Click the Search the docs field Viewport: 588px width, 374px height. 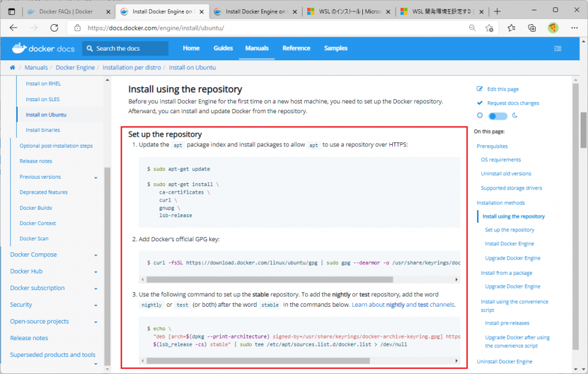[x=125, y=48]
